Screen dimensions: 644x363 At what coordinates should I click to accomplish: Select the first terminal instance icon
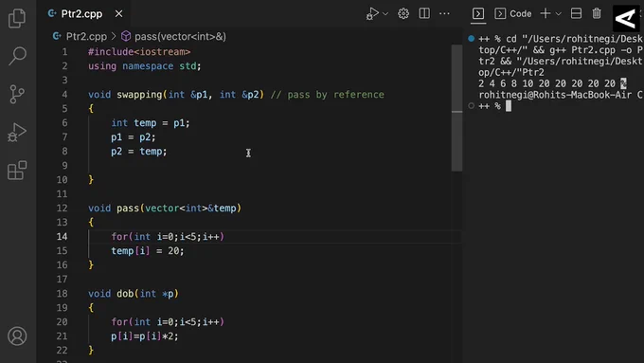pos(478,13)
